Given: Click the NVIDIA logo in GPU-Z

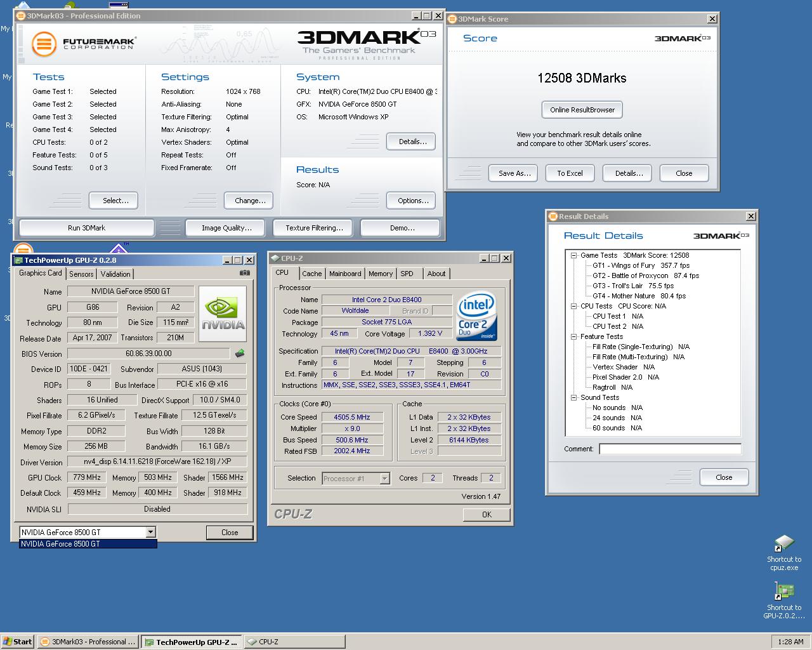Looking at the screenshot, I should click(223, 314).
